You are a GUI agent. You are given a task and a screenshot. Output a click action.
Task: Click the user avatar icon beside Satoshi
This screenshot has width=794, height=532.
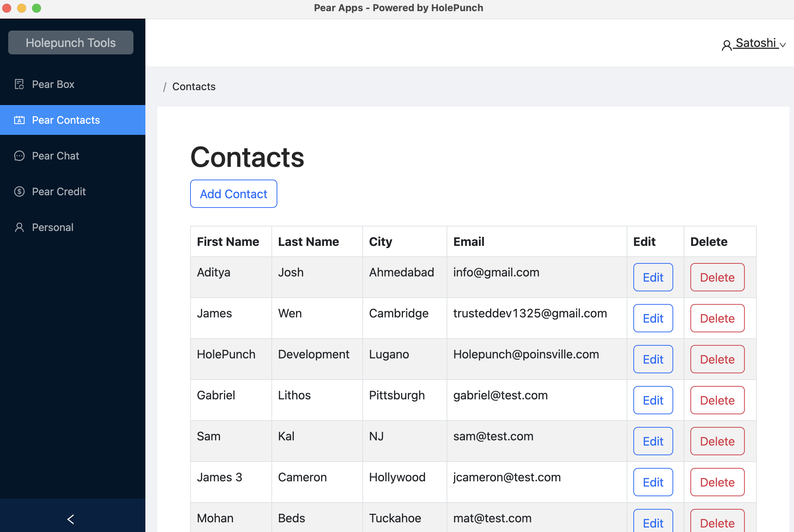tap(727, 45)
